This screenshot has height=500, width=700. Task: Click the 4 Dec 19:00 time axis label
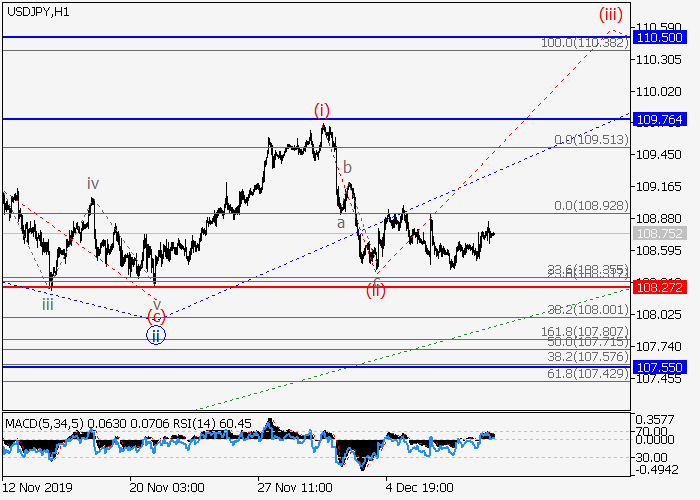pyautogui.click(x=421, y=487)
